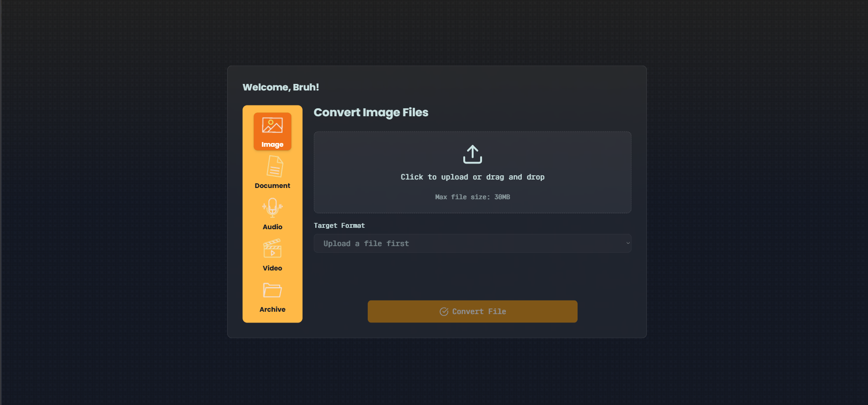The image size is (868, 405).
Task: Click the chevron arrow of the format selector
Action: (x=628, y=243)
